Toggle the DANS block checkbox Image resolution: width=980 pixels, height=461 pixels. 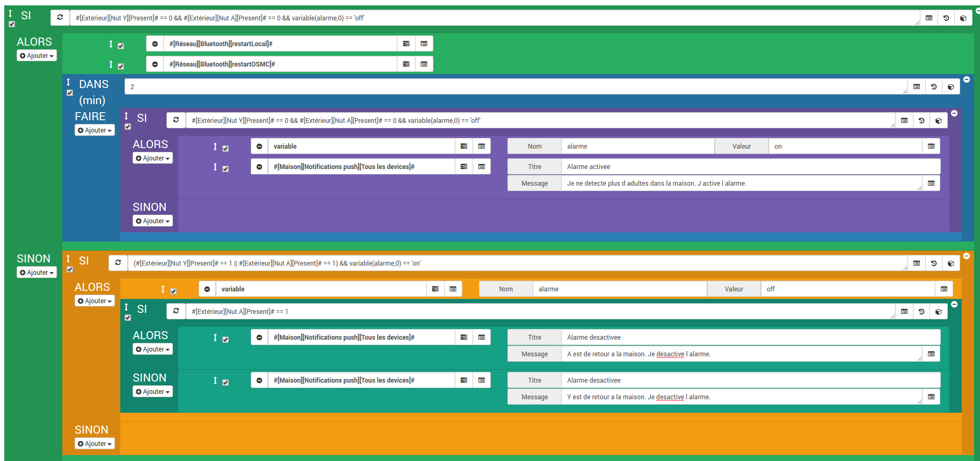(x=70, y=93)
